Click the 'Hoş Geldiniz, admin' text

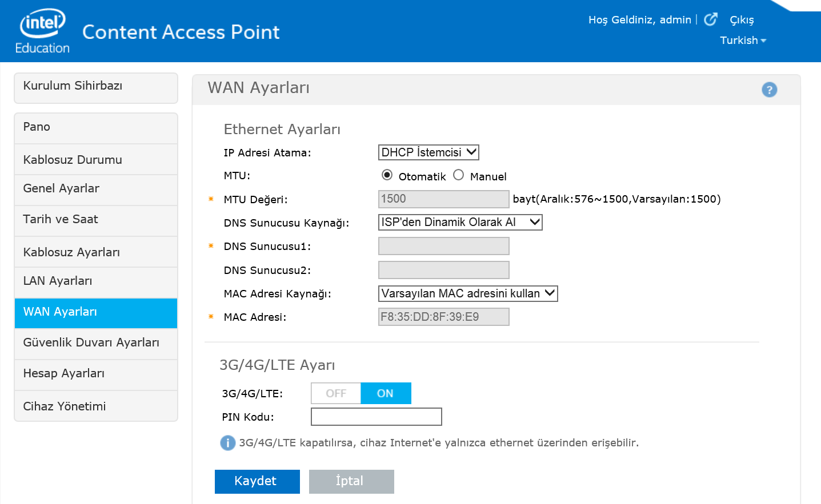coord(640,20)
